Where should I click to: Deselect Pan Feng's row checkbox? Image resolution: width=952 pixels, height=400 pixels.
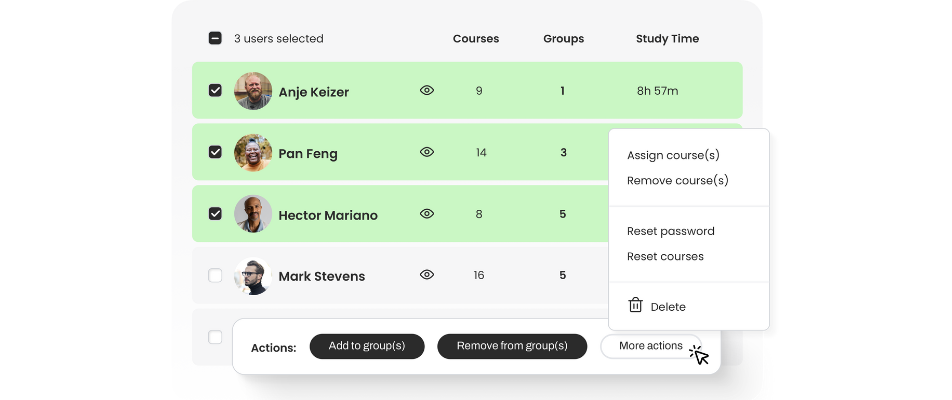coord(215,152)
